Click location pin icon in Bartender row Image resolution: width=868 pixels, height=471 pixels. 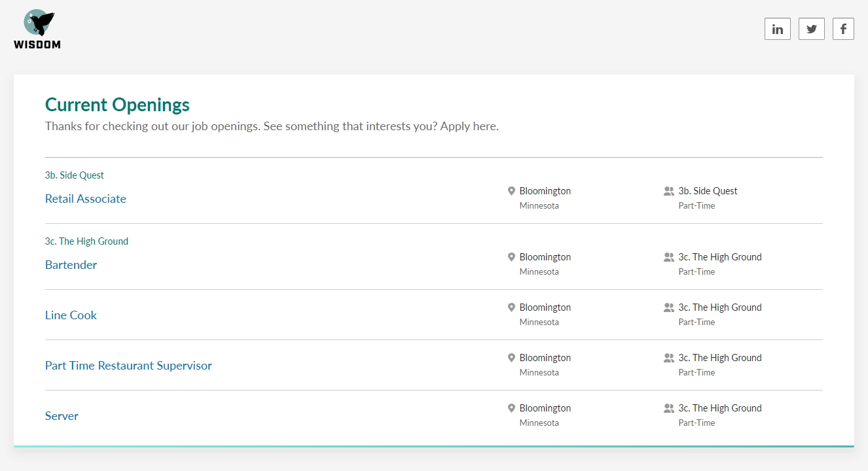pyautogui.click(x=511, y=257)
